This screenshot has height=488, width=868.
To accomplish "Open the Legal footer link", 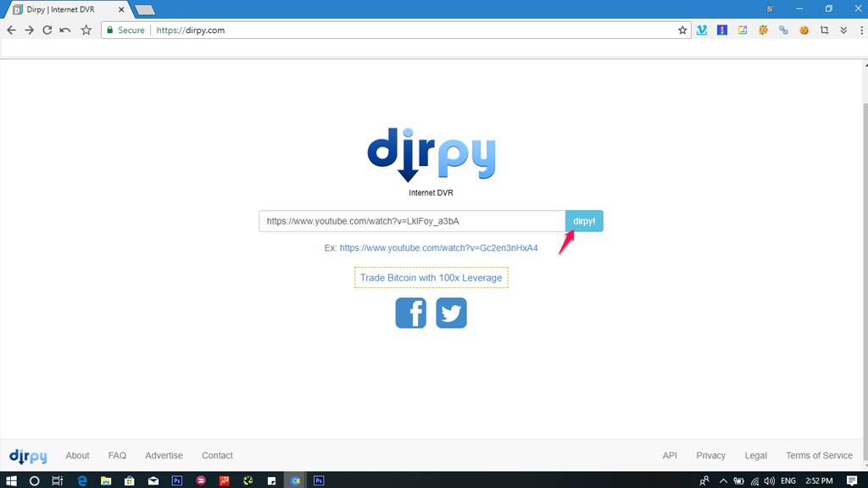I will (x=755, y=455).
